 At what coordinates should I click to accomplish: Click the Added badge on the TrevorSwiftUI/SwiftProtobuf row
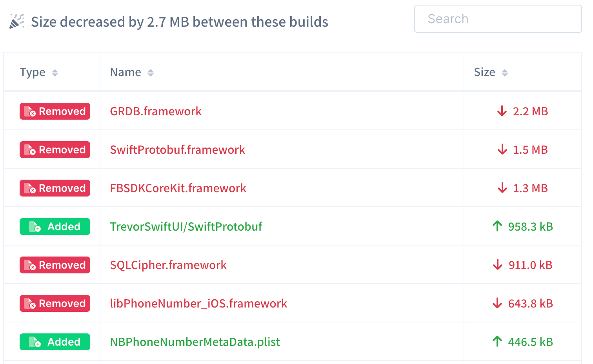click(55, 226)
